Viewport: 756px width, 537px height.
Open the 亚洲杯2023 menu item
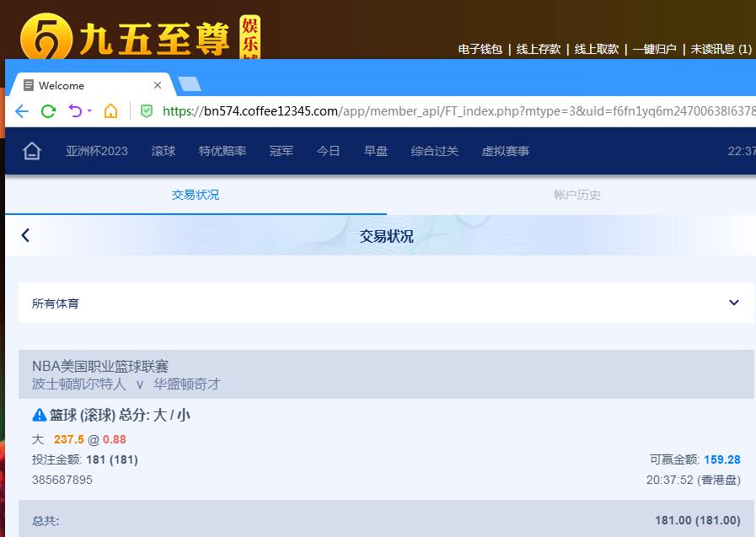[97, 151]
